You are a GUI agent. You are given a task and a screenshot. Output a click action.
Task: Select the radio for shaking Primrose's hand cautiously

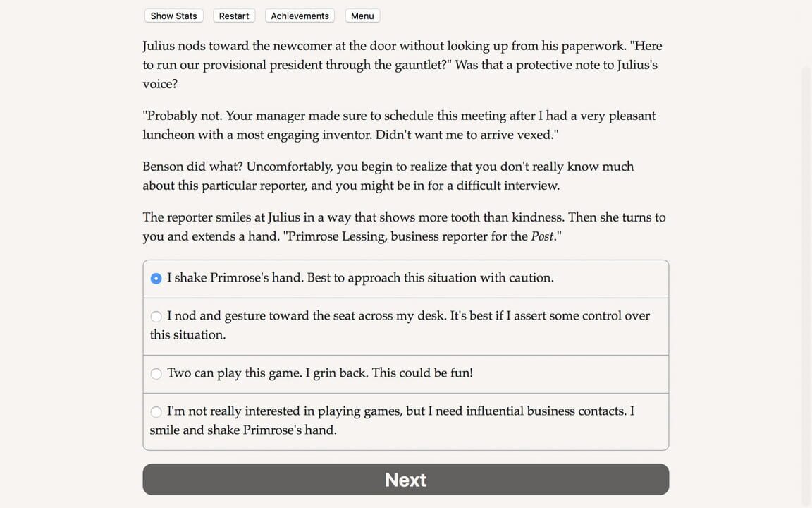click(x=156, y=278)
